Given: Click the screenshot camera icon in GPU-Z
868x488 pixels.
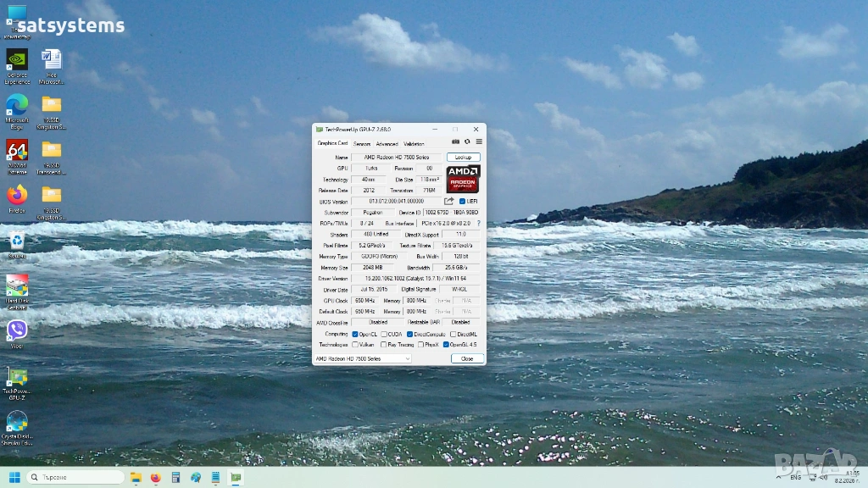Looking at the screenshot, I should click(x=456, y=142).
